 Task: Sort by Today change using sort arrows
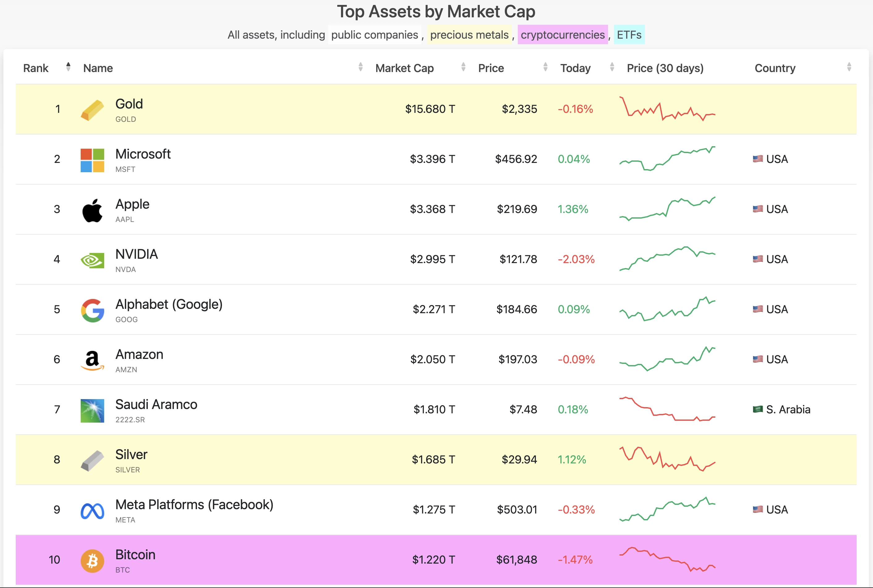(612, 67)
